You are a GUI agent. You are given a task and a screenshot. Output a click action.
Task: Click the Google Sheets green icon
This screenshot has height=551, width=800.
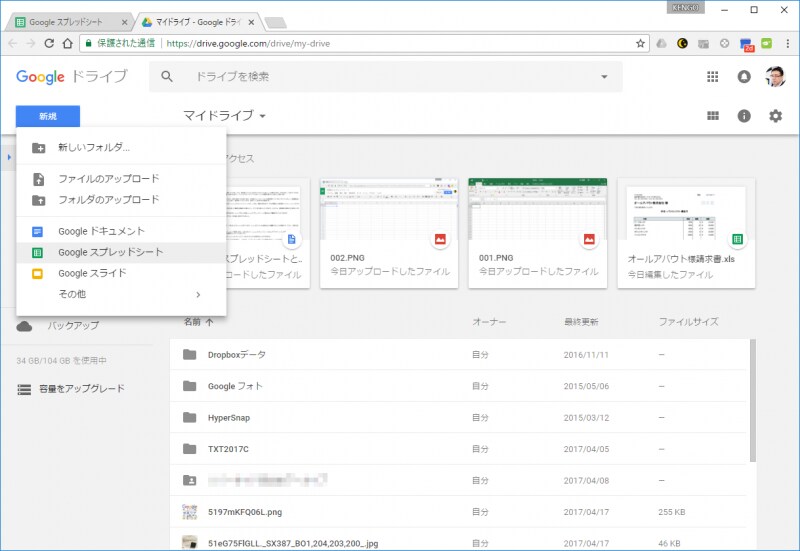(x=38, y=253)
